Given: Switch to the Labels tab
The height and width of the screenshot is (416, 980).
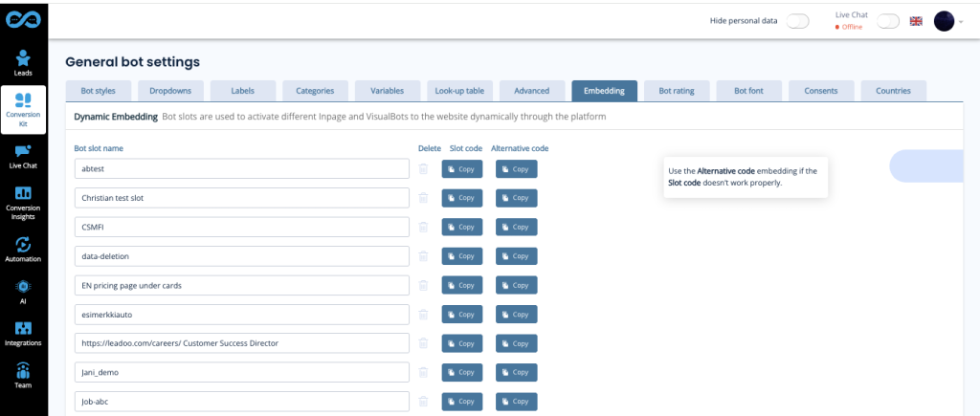Looking at the screenshot, I should tap(242, 91).
